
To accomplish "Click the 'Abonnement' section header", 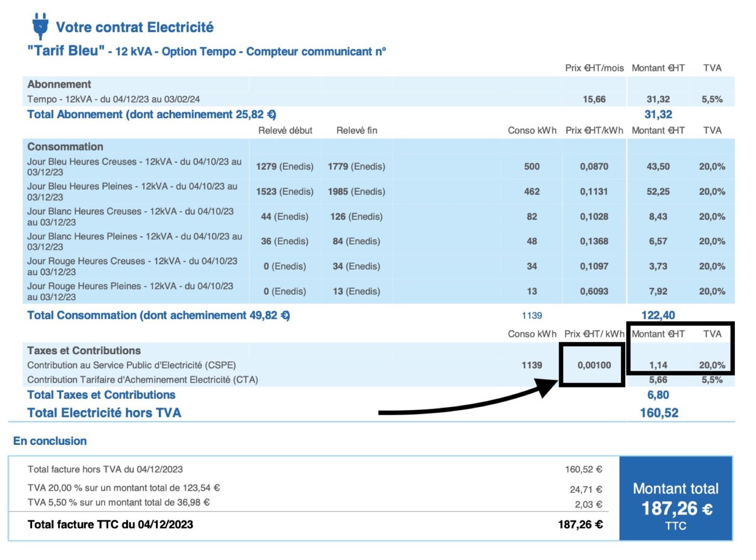I will (59, 84).
